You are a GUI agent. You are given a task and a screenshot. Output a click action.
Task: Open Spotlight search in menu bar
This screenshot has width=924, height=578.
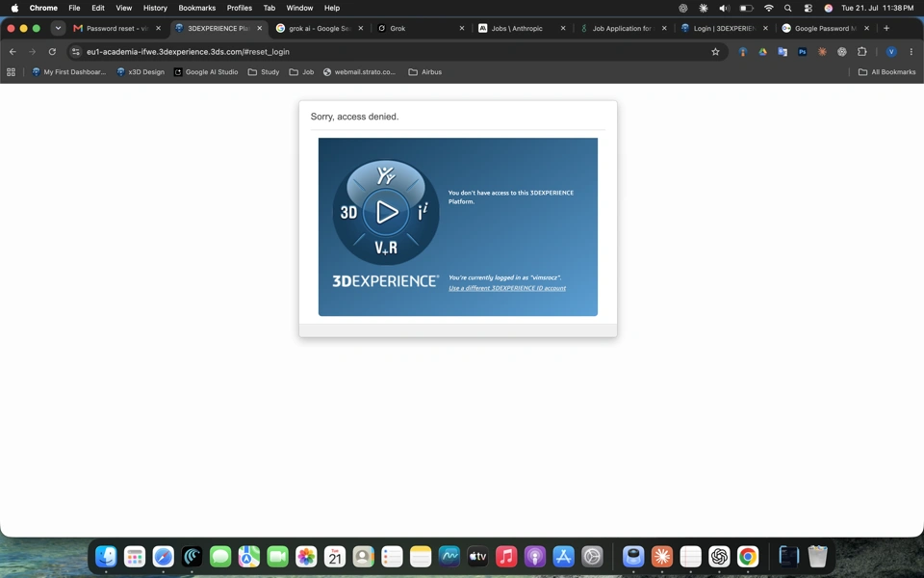[x=788, y=9]
